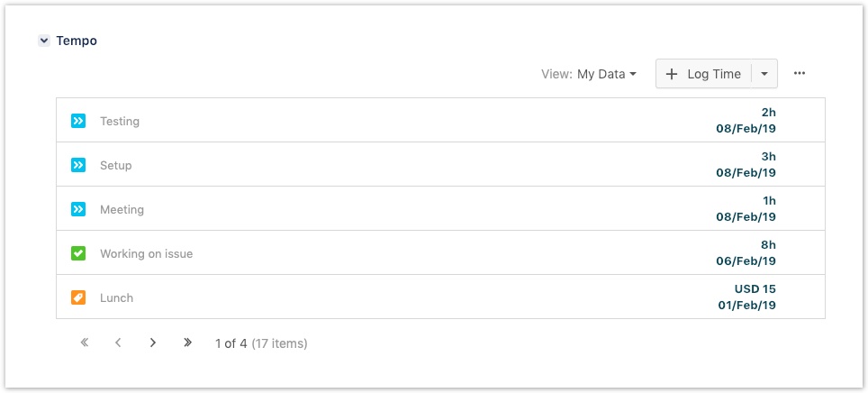Go to the next page
This screenshot has height=393, width=868.
pos(153,343)
